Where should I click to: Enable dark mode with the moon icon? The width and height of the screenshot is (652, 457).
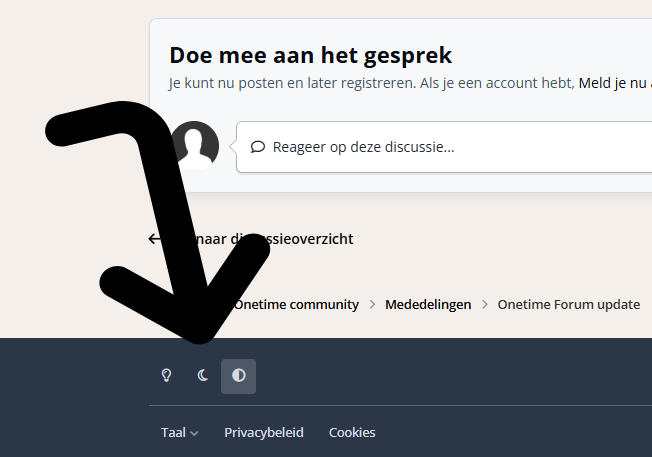[203, 376]
